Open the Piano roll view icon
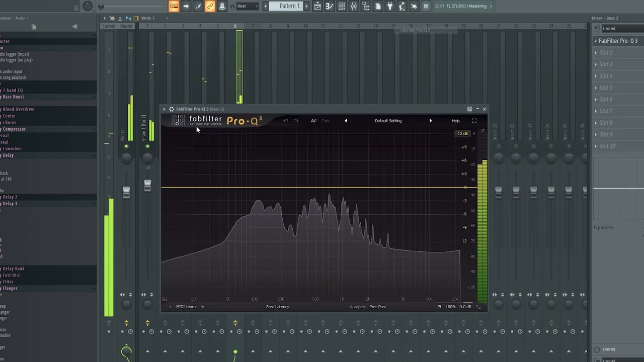The height and width of the screenshot is (362, 644). point(330,6)
